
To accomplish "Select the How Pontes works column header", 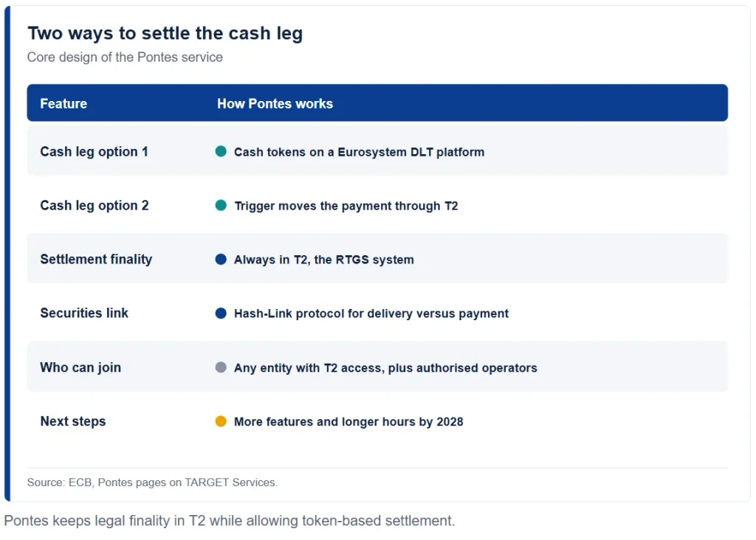I will (275, 103).
